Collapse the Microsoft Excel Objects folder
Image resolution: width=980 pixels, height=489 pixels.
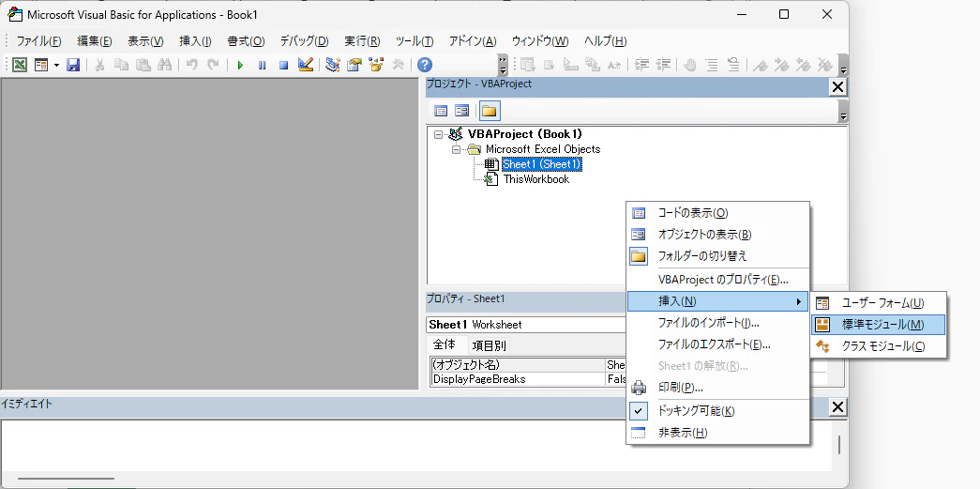click(x=457, y=149)
